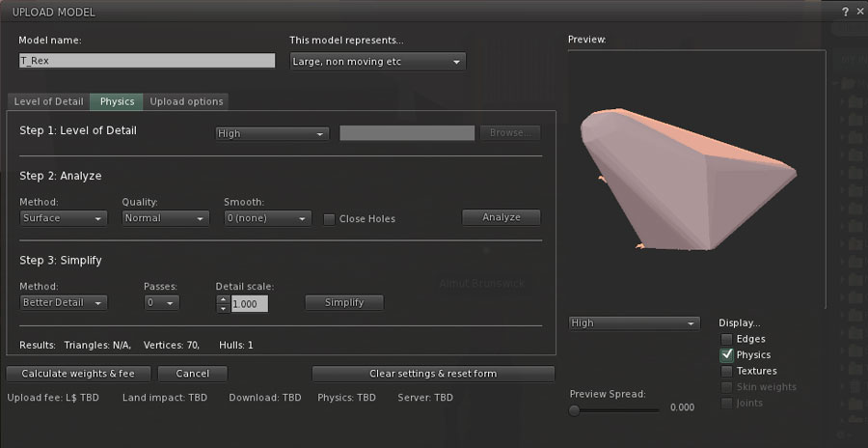Image resolution: width=868 pixels, height=448 pixels.
Task: Decrease Detail scale with down arrow
Action: pyautogui.click(x=224, y=308)
